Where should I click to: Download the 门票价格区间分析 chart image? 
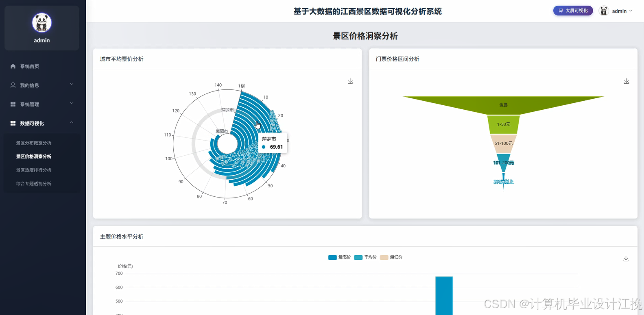tap(626, 81)
